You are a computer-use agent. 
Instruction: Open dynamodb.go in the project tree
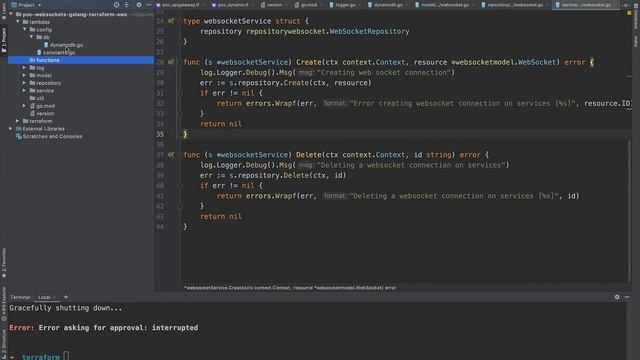coord(66,45)
